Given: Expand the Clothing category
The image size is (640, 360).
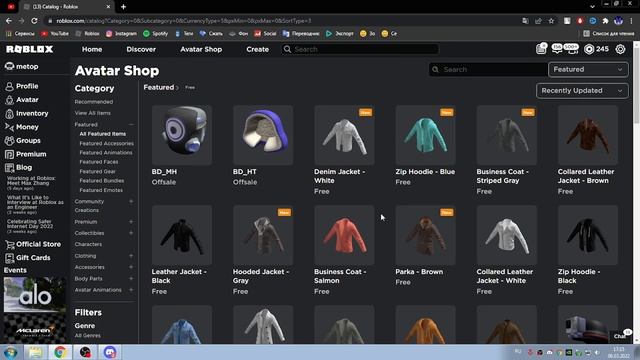Looking at the screenshot, I should [x=131, y=256].
